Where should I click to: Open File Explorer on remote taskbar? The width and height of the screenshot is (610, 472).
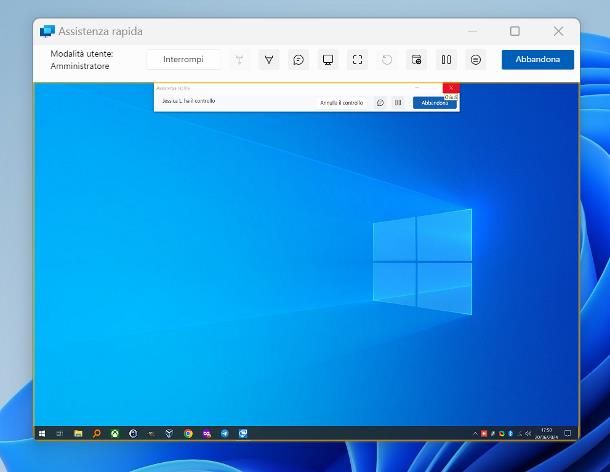tap(78, 433)
